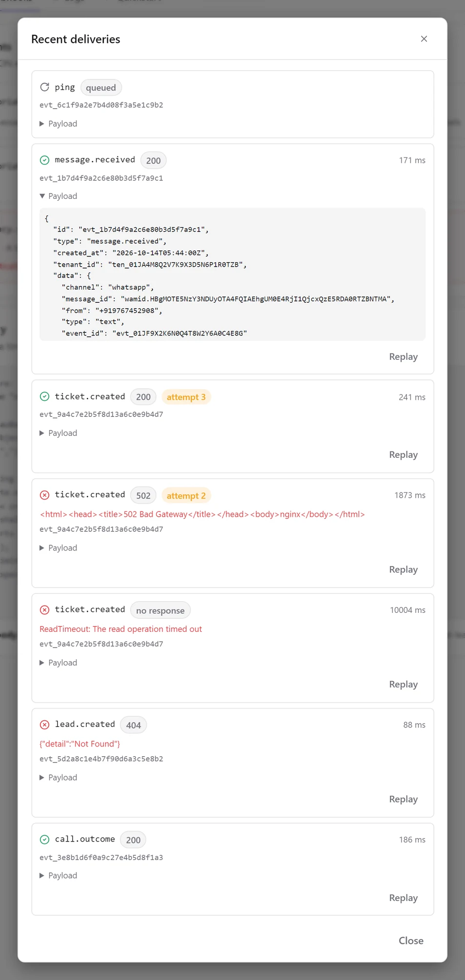This screenshot has width=465, height=980.
Task: Click the "created_at" line in the payload
Action: [131, 253]
